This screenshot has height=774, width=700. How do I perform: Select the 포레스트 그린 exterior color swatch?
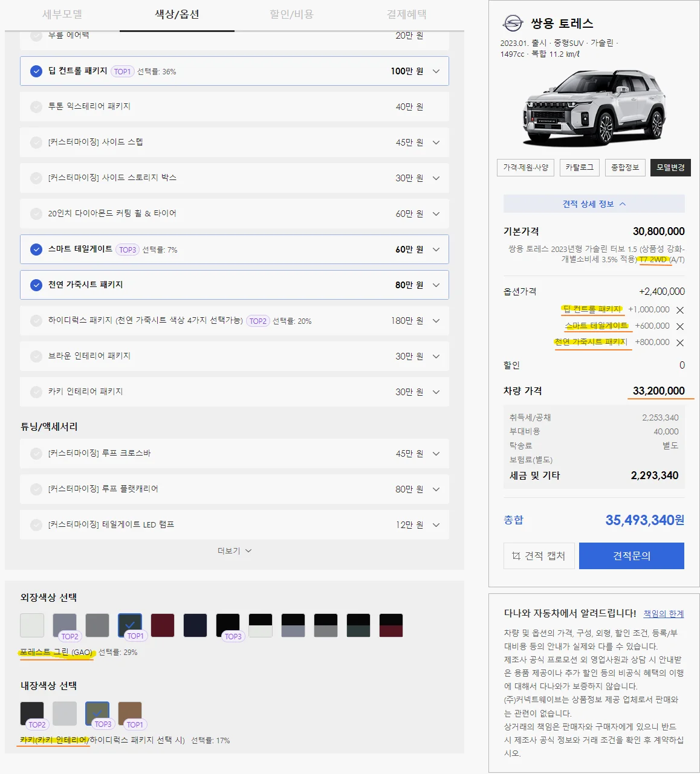(x=130, y=625)
